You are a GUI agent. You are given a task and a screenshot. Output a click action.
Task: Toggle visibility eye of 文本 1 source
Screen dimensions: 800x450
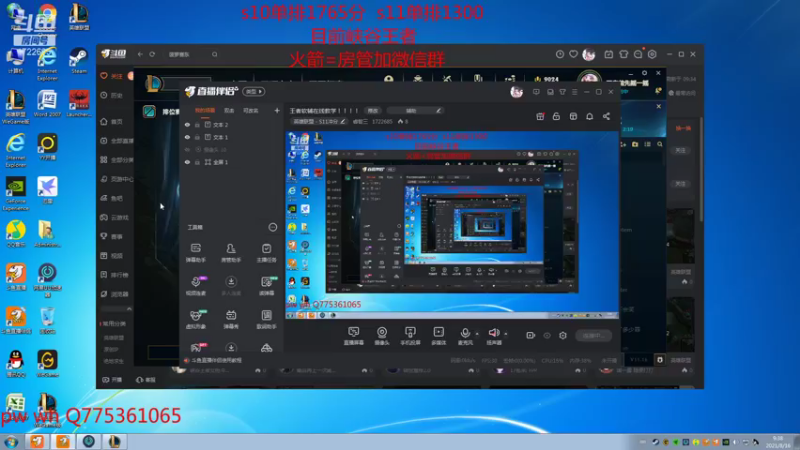[x=187, y=137]
